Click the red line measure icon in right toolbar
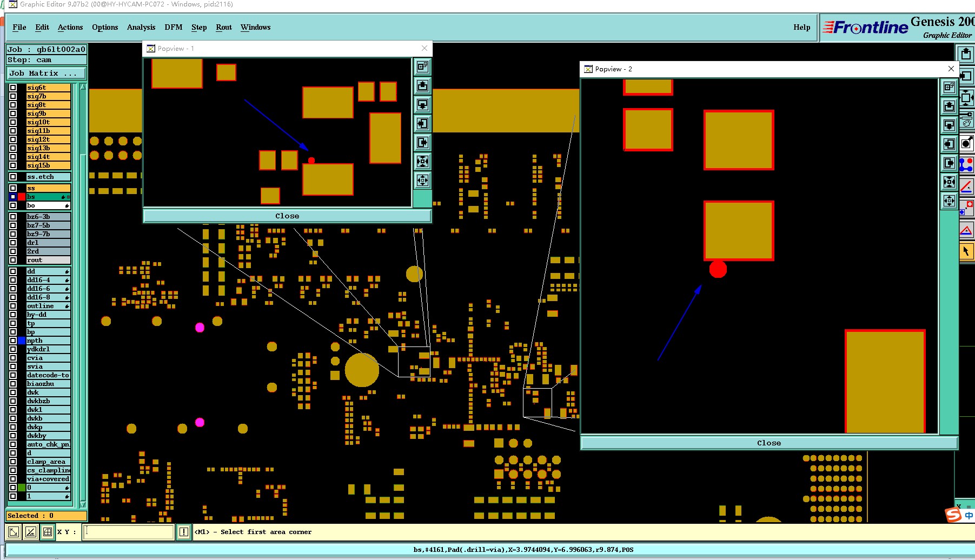The height and width of the screenshot is (560, 975). (x=966, y=186)
